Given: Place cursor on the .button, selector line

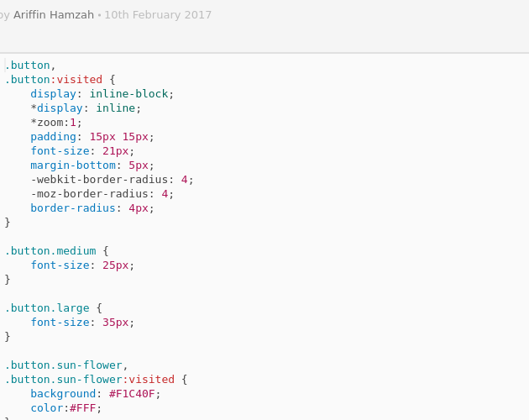Looking at the screenshot, I should [30, 65].
